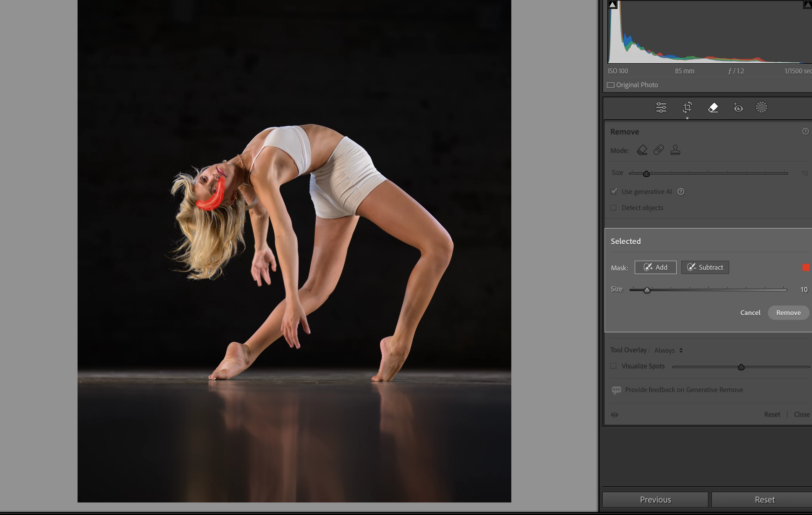Enable the Visualize Spots checkbox
Screen dimensions: 812x515
click(614, 366)
